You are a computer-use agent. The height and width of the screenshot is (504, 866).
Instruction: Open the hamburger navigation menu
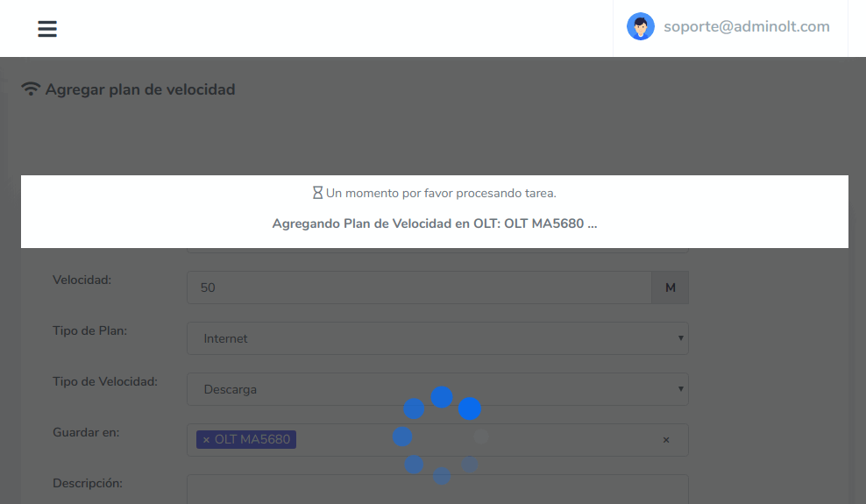[x=47, y=29]
